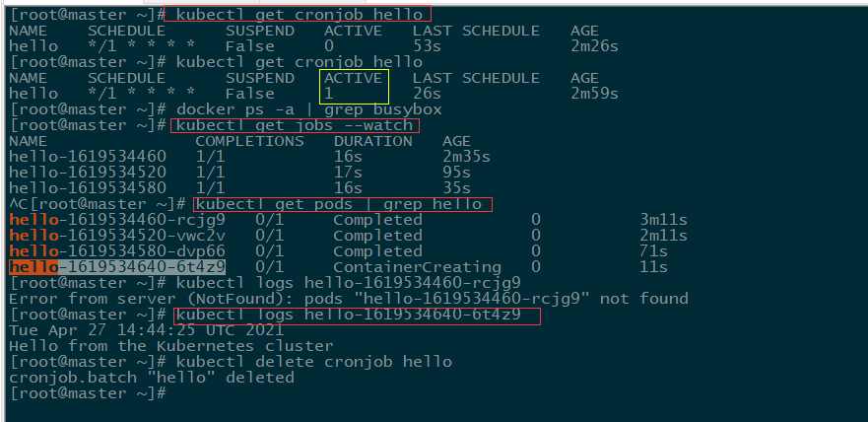
Task: Click the 'Hello from the Kubernetes cluster' output line
Action: (x=171, y=346)
